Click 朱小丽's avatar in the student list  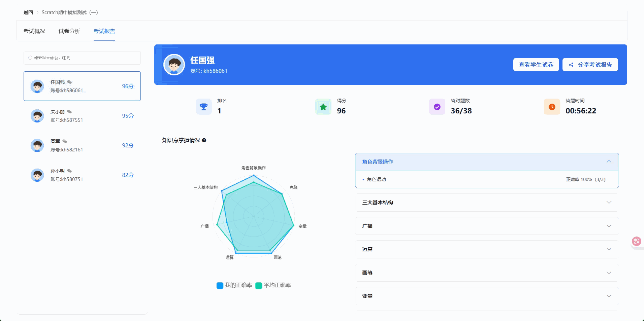tap(37, 116)
